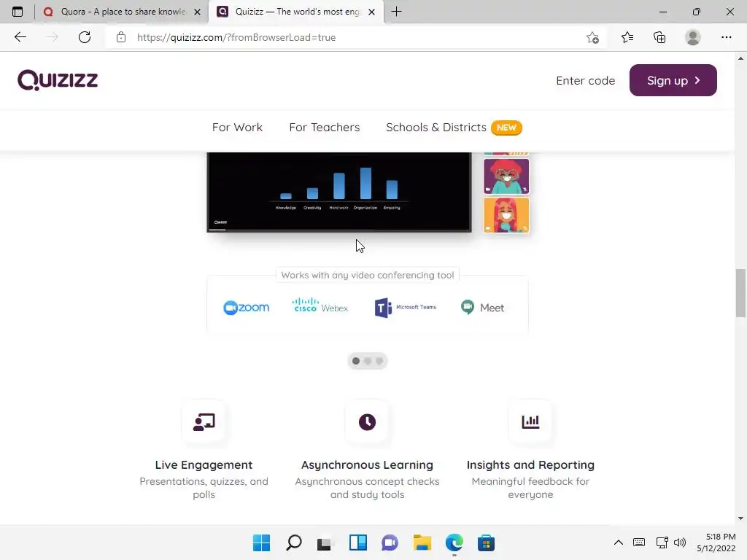The width and height of the screenshot is (747, 560).
Task: Close the Quizizz tab
Action: 372,12
